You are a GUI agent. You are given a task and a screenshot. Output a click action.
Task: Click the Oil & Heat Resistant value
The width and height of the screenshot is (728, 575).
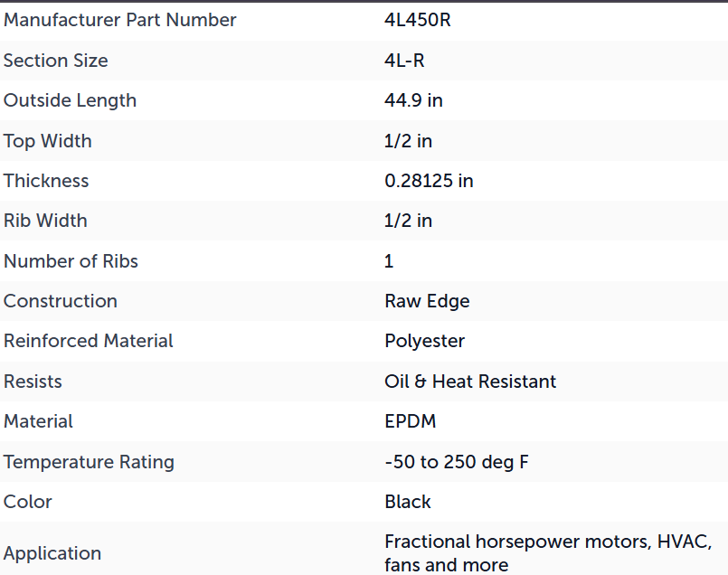pos(470,382)
